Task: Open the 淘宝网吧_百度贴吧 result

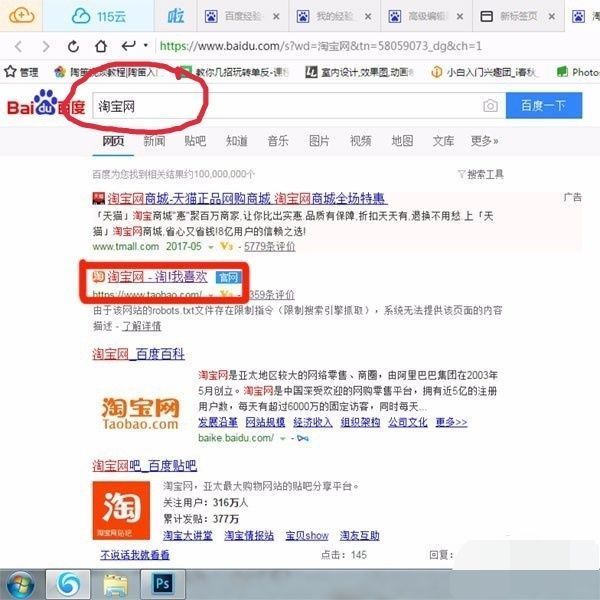Action: coord(145,466)
